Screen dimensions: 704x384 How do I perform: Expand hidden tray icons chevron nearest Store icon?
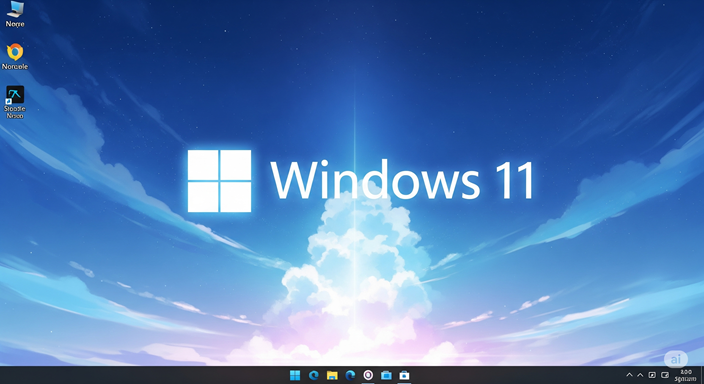click(x=629, y=375)
